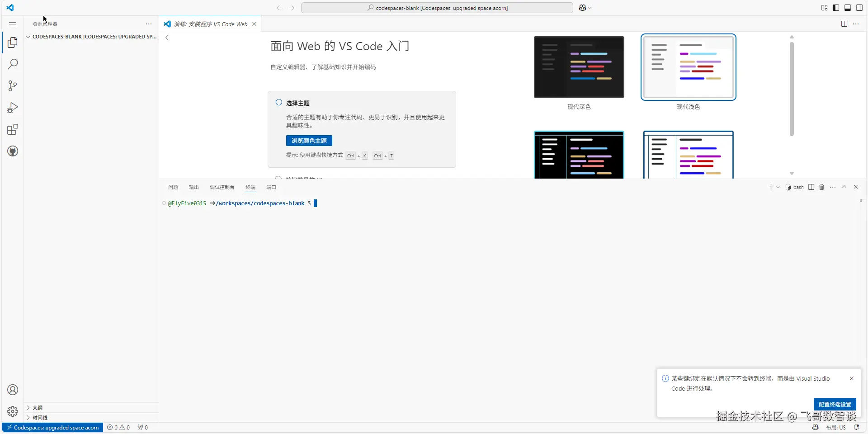This screenshot has width=868, height=434.
Task: Click the 浏览颜色主题 button
Action: [x=309, y=141]
